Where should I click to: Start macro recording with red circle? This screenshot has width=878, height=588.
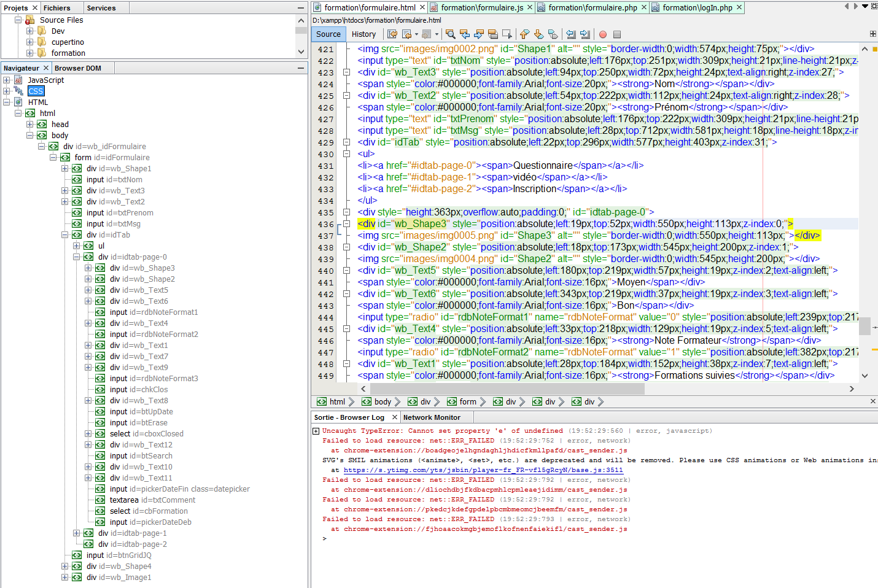[603, 34]
